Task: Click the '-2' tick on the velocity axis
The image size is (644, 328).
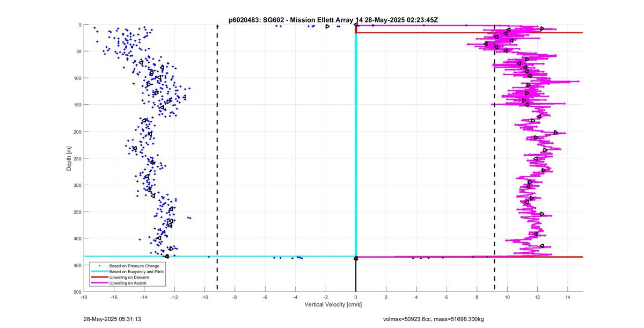Action: pos(326,296)
